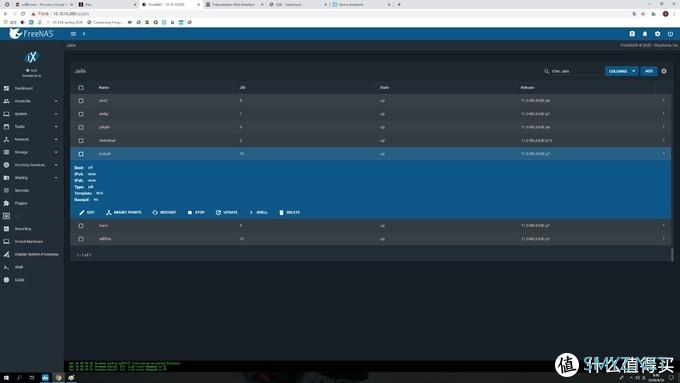Click the Jails table vertical scrollbar
This screenshot has height=383, width=680.
(x=672, y=254)
